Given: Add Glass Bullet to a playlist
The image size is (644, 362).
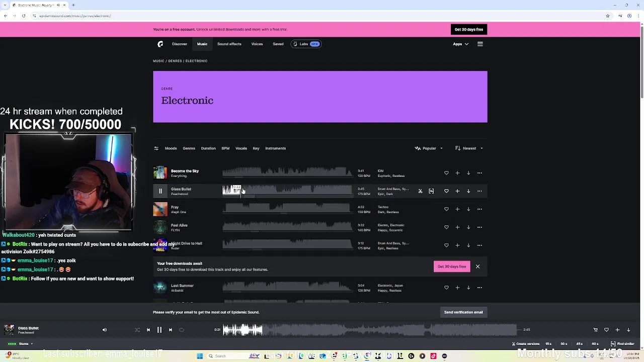Looking at the screenshot, I should pyautogui.click(x=457, y=191).
